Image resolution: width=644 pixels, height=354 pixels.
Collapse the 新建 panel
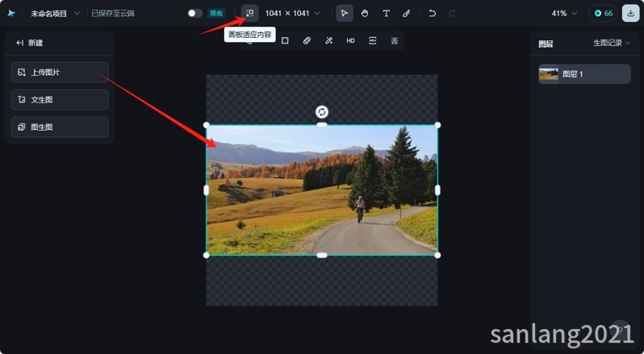point(20,43)
